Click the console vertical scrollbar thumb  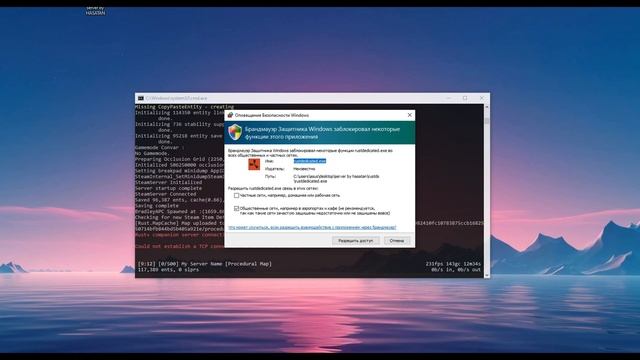(487, 121)
